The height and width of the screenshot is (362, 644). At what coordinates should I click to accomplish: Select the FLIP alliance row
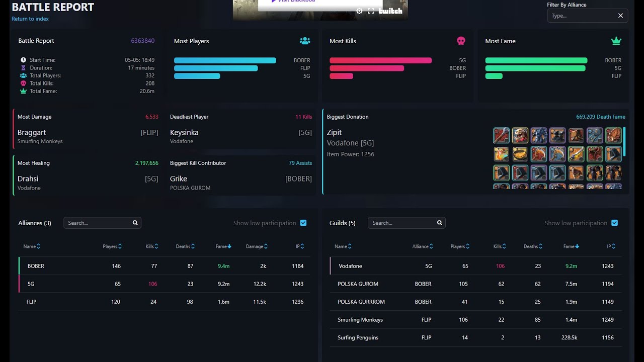click(164, 302)
